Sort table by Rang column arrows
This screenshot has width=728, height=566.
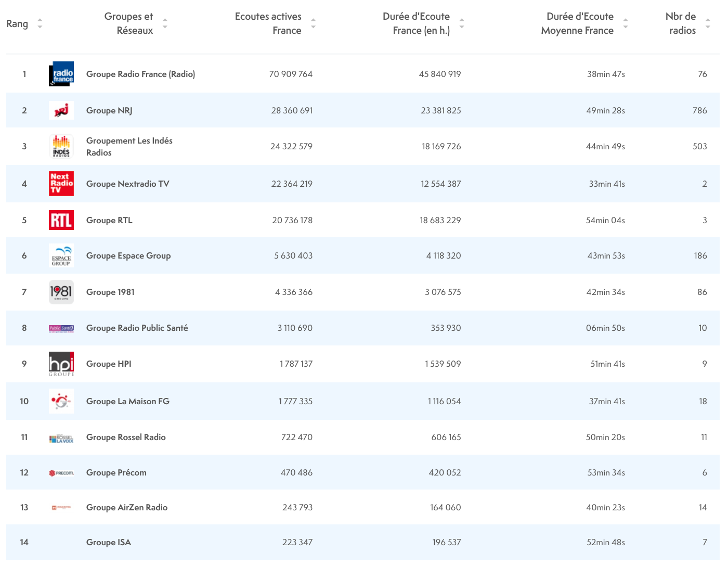(x=40, y=23)
